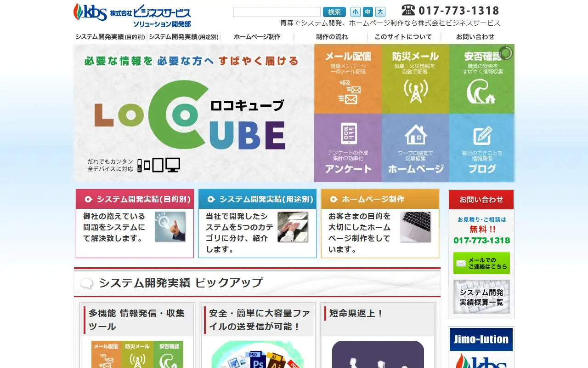Screen dimensions: 588x368
Task: Open the ホームページ house tile
Action: coord(415,148)
